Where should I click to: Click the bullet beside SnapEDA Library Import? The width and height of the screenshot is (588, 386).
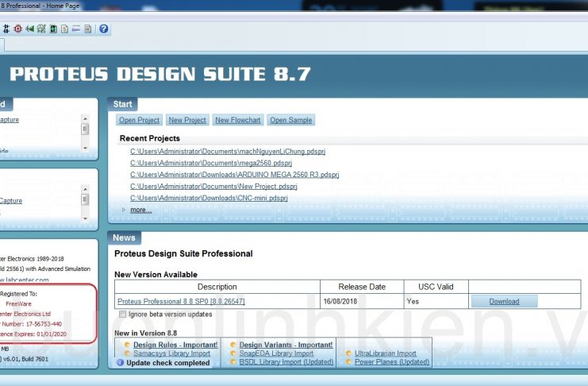coord(233,353)
